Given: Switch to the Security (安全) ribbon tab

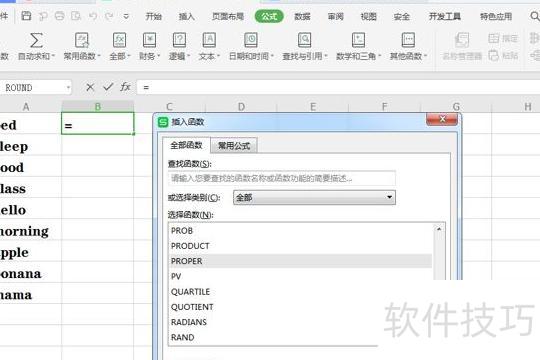Looking at the screenshot, I should pos(402,16).
